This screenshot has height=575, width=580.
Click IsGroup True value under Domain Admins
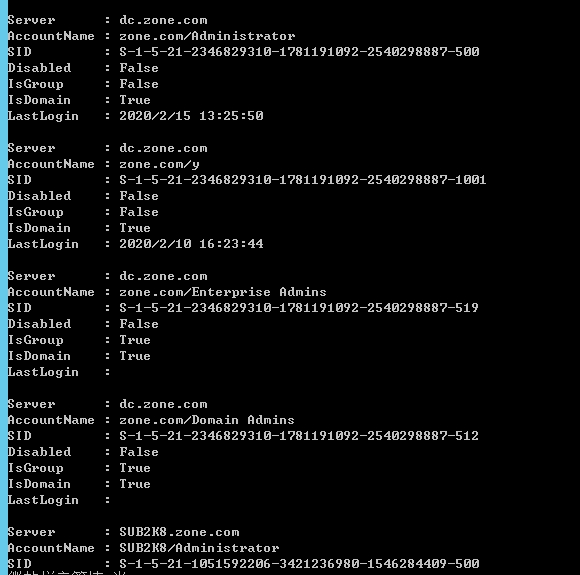[x=135, y=468]
